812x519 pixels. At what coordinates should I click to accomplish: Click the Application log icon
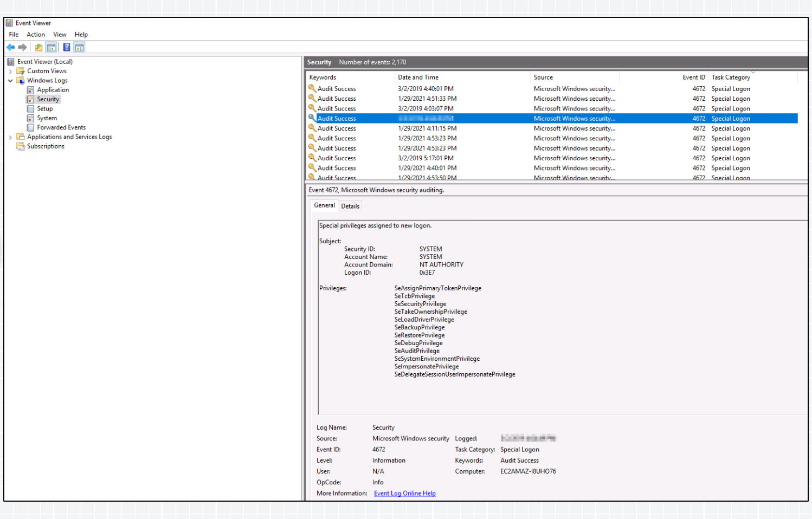point(31,90)
